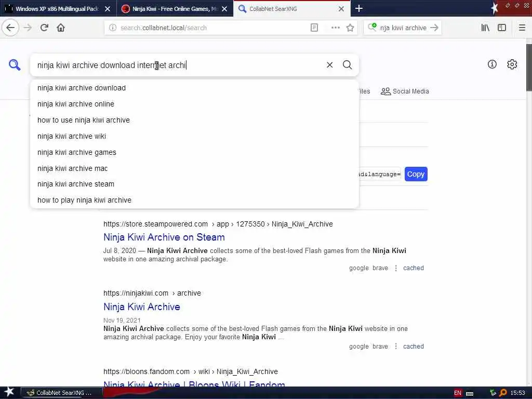
Task: Open the browser hamburger menu
Action: [x=522, y=28]
